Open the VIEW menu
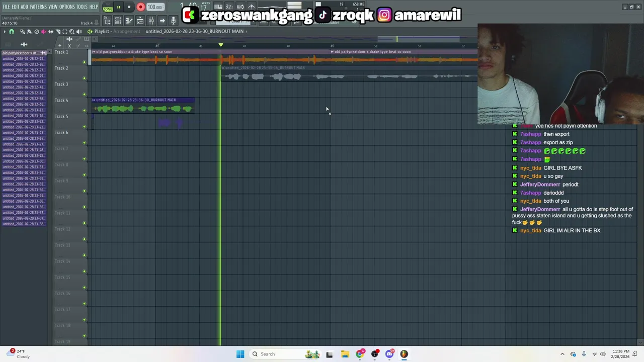This screenshot has height=362, width=644. (x=53, y=7)
